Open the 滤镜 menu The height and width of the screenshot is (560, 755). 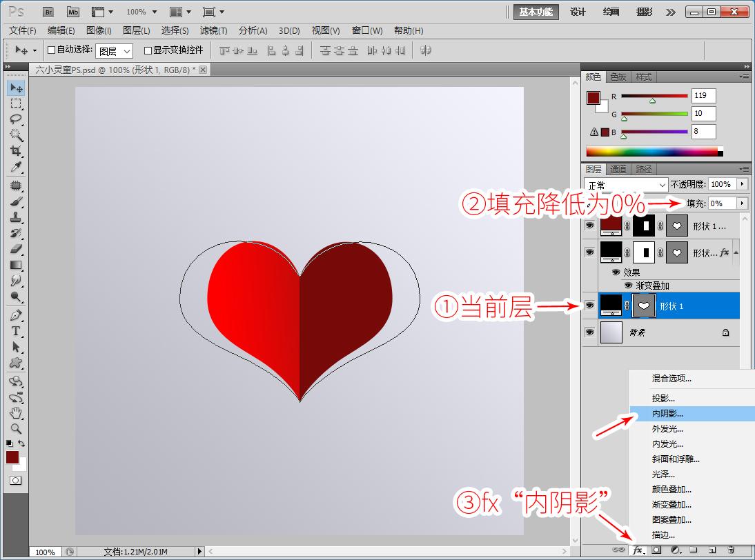tap(213, 30)
